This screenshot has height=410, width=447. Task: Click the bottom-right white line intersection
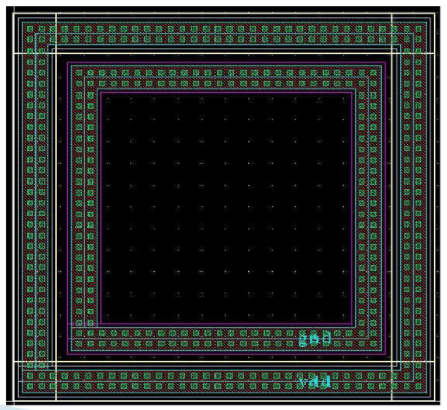tap(392, 361)
